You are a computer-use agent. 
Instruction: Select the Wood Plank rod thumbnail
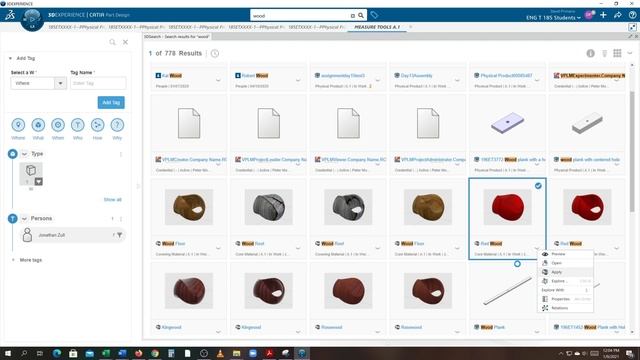click(507, 291)
